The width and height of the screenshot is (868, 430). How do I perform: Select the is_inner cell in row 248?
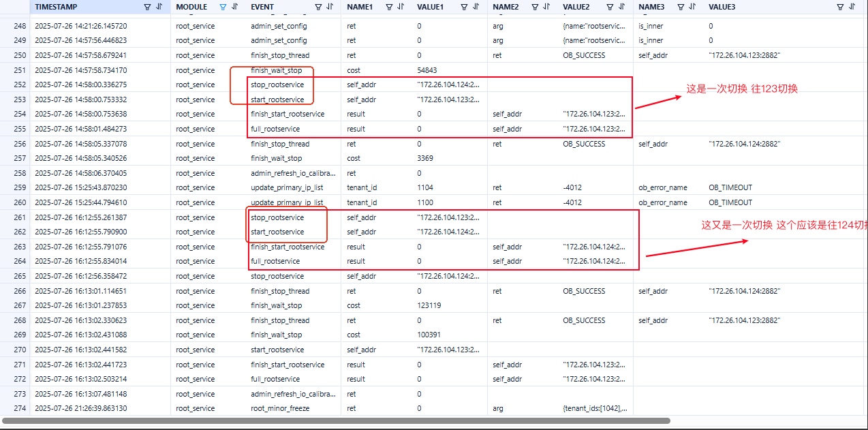651,26
